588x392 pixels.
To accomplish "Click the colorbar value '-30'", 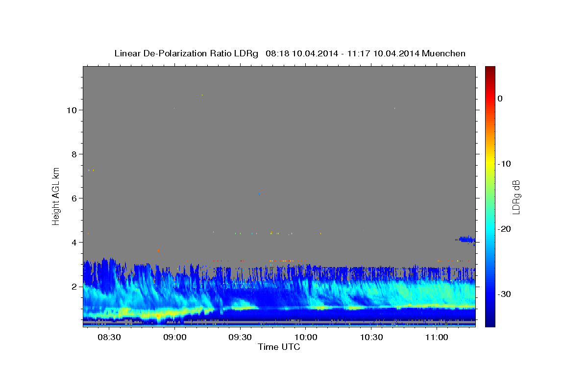I will coord(504,294).
